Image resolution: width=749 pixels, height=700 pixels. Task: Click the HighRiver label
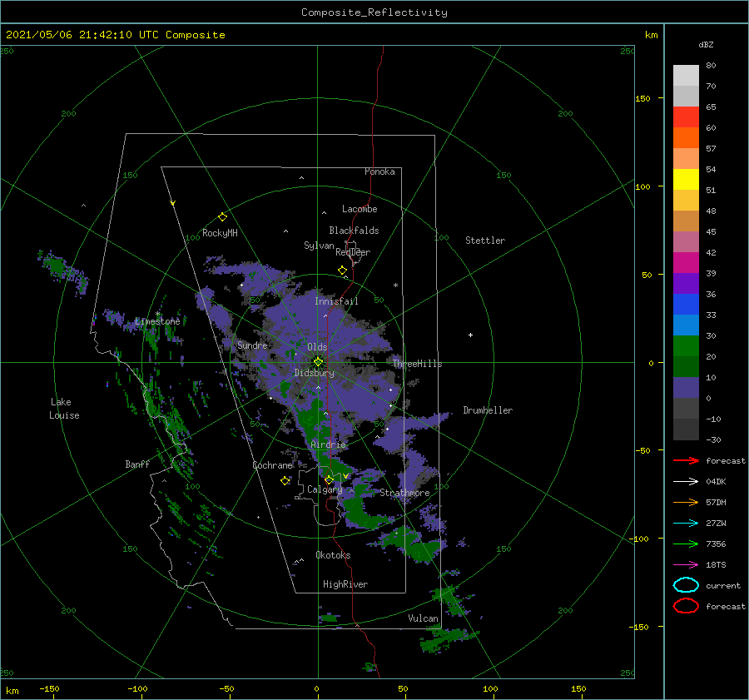coord(345,584)
